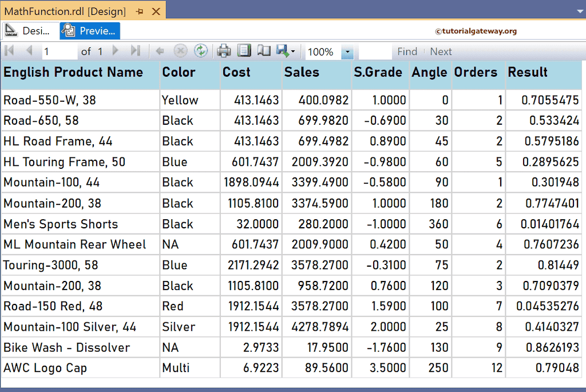Stop the report rendering
Screen dimensions: 586x392
coord(180,51)
